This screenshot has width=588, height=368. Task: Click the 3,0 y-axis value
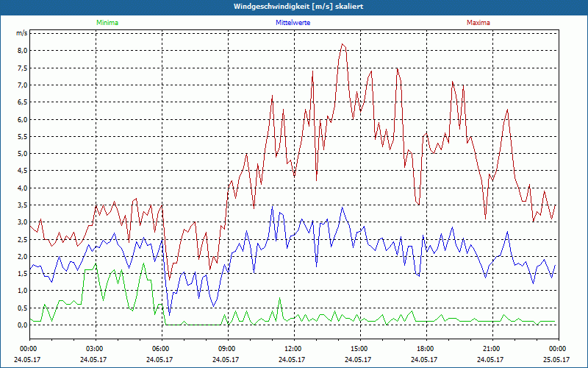23,222
